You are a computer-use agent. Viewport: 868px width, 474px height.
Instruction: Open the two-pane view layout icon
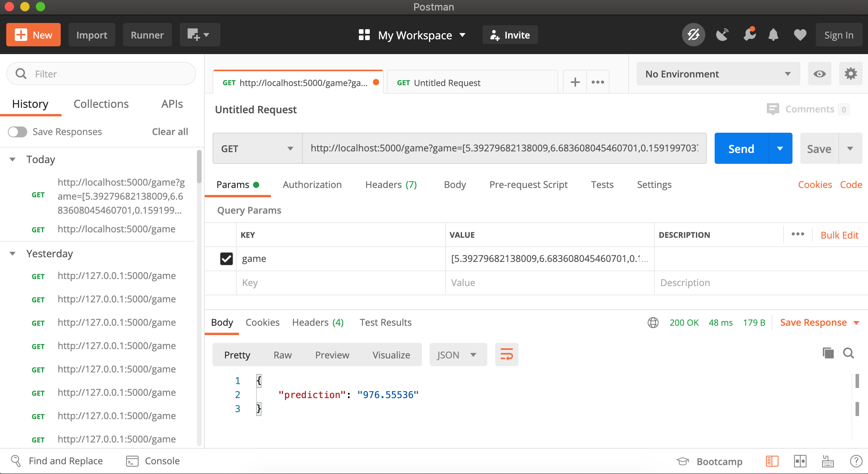pos(800,461)
